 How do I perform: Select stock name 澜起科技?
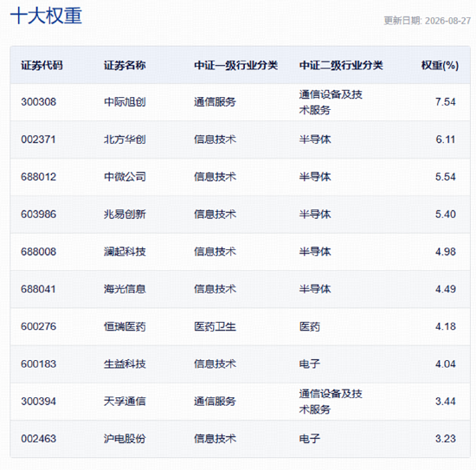[125, 252]
